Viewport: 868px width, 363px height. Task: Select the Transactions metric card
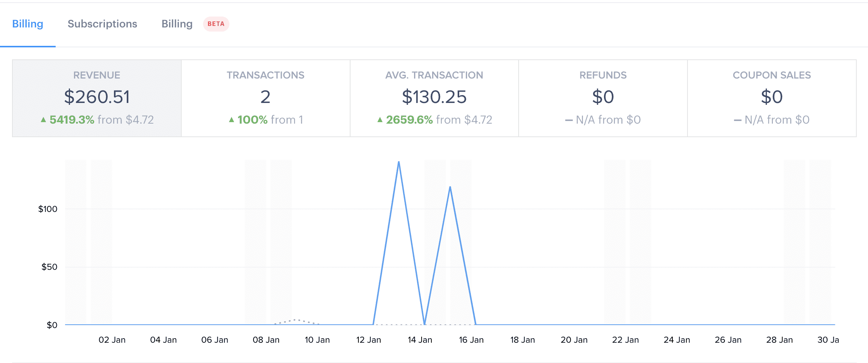(266, 98)
